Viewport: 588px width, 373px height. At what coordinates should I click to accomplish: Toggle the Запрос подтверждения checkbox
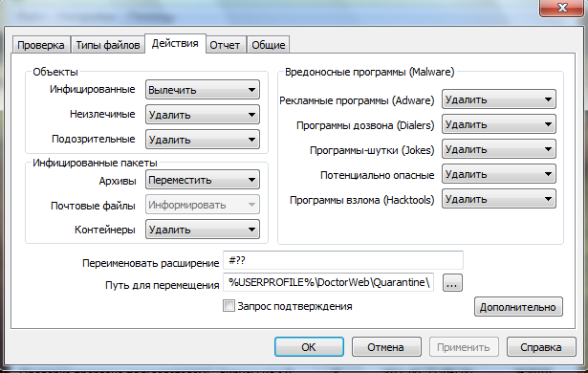pos(229,306)
